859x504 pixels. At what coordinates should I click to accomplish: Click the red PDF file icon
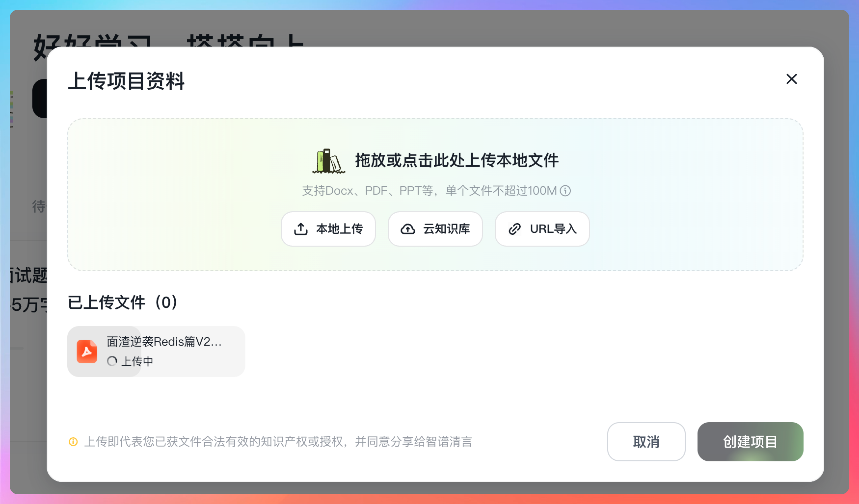pyautogui.click(x=87, y=352)
